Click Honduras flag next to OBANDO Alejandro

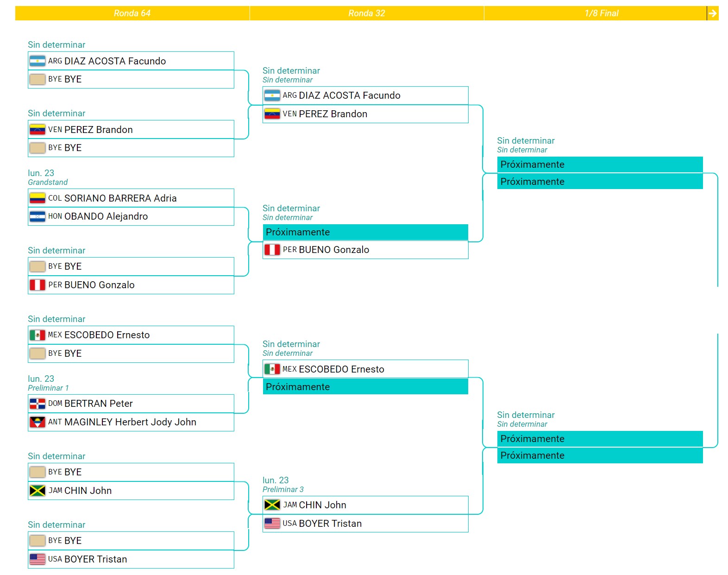click(38, 216)
